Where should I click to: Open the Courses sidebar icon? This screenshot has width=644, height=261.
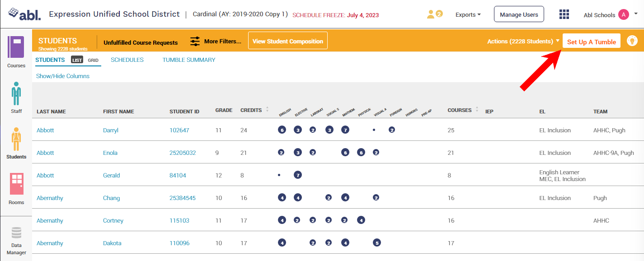tap(16, 47)
